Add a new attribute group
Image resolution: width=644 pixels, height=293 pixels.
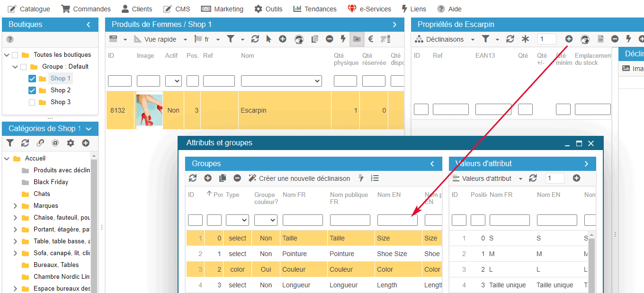[x=208, y=178]
